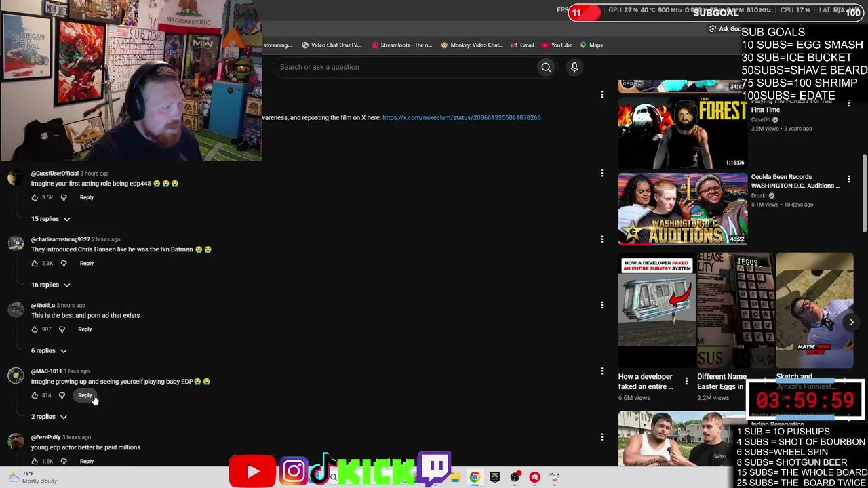Open the subway system short thumbnail

tap(657, 310)
